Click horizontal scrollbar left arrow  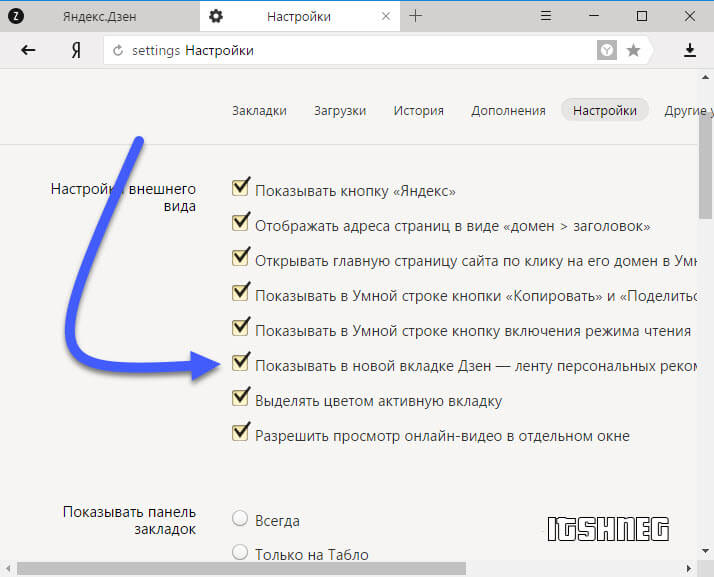[x=8, y=568]
